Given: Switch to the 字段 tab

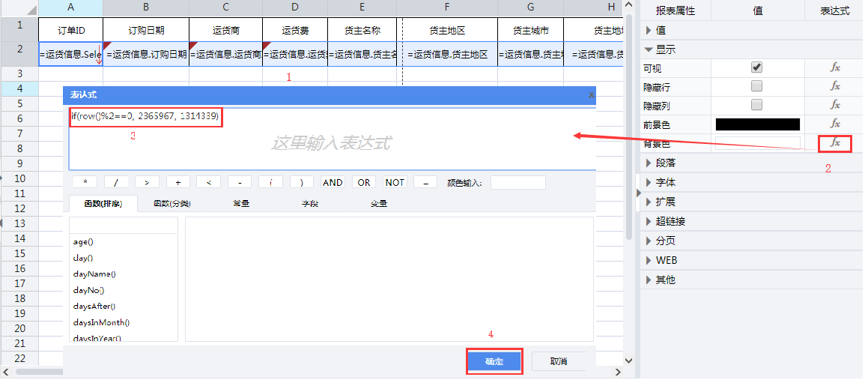Looking at the screenshot, I should point(310,203).
